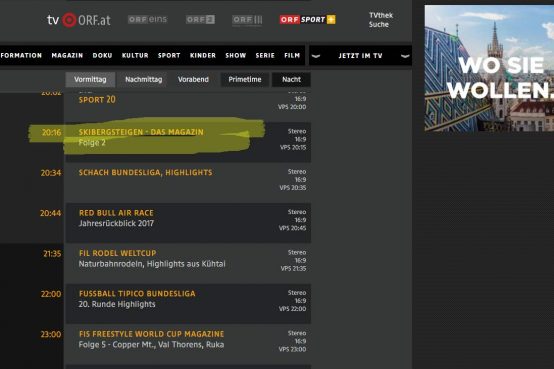Open the TVthek link

(x=381, y=15)
